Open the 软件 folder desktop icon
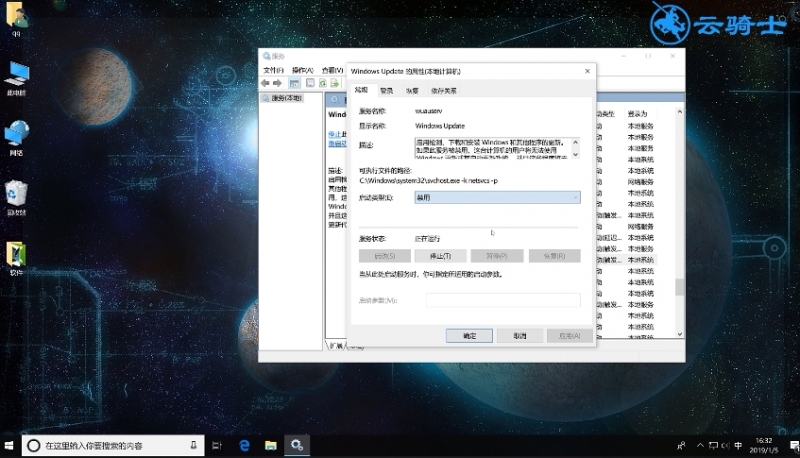The height and width of the screenshot is (458, 800). [16, 259]
